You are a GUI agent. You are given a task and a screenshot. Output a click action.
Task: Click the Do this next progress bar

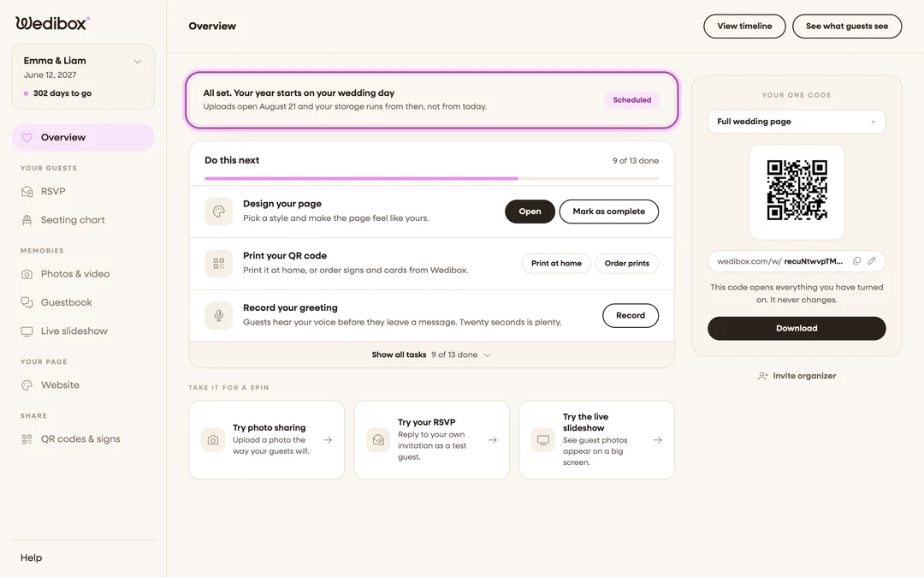[431, 178]
